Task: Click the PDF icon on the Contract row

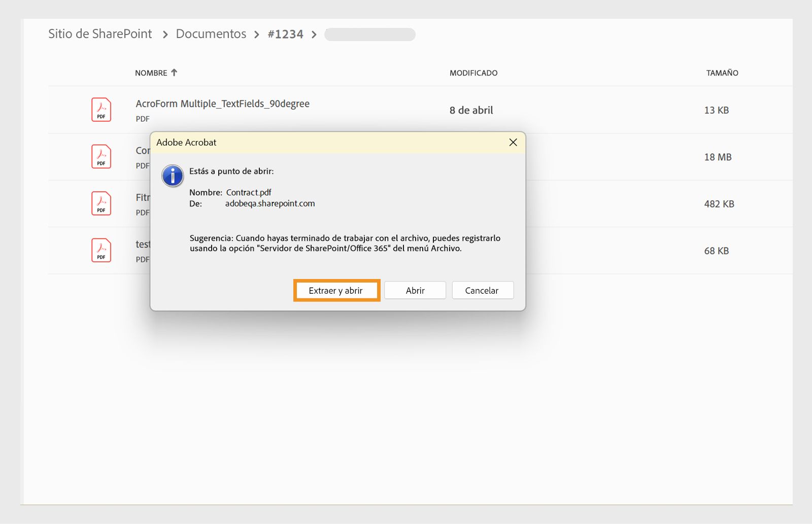Action: pyautogui.click(x=101, y=157)
